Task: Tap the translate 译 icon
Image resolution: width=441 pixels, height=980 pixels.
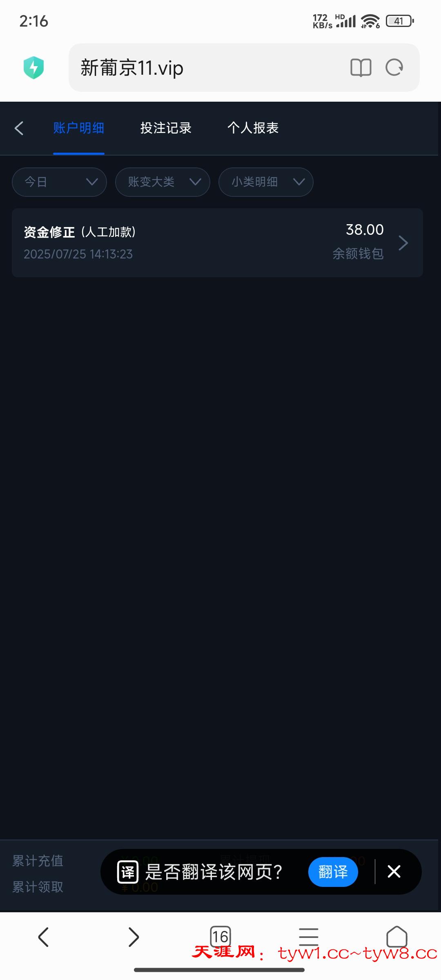Action: pos(128,872)
